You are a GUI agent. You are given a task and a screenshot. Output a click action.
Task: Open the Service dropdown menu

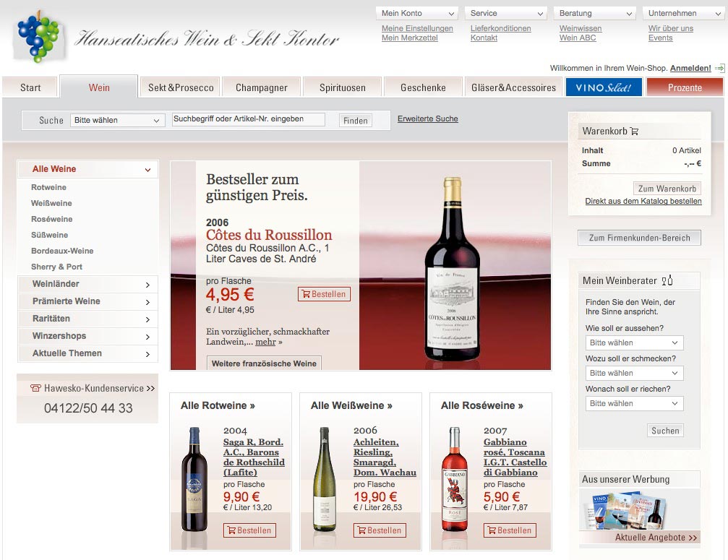coord(506,14)
